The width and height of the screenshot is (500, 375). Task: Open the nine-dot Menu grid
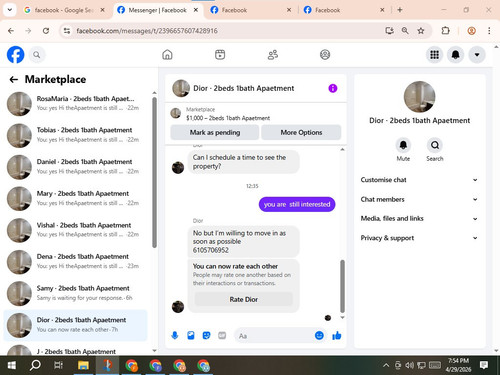coord(434,55)
